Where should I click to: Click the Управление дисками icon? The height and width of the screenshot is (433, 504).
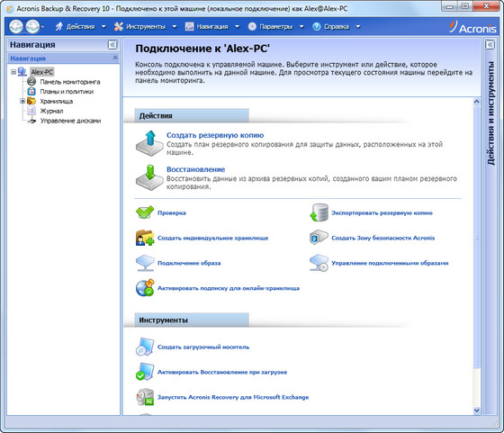[x=31, y=121]
